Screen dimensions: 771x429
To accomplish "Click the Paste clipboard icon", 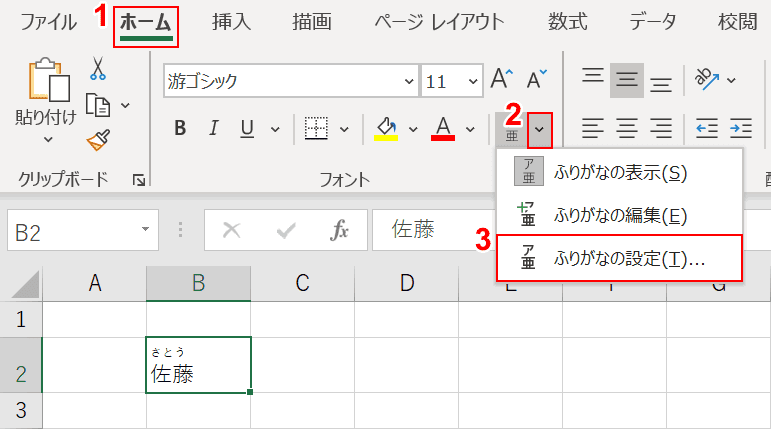I will pyautogui.click(x=48, y=79).
